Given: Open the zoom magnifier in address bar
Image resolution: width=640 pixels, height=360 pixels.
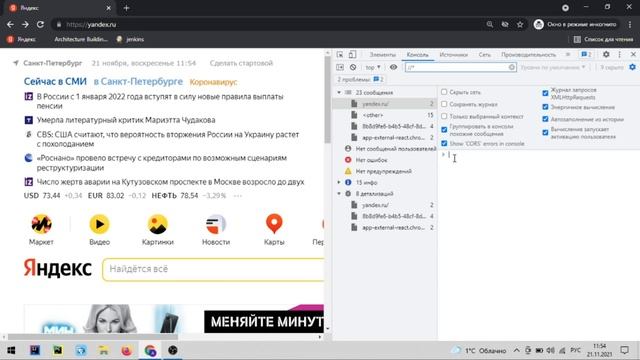Looking at the screenshot, I should click(x=490, y=24).
